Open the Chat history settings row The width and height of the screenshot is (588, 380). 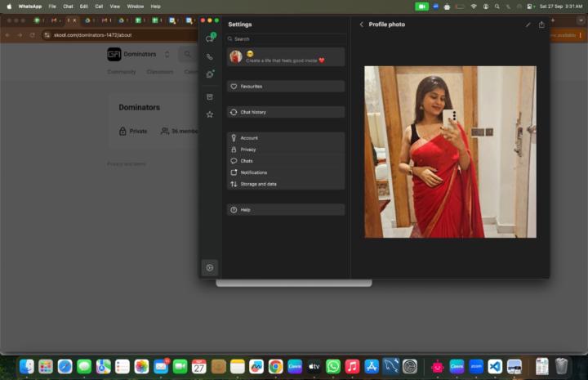[x=285, y=112]
